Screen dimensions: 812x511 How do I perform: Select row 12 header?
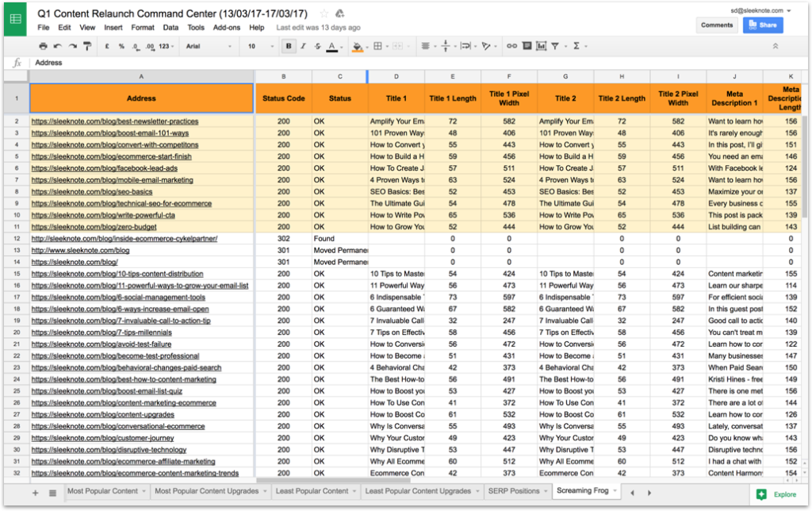(x=16, y=239)
